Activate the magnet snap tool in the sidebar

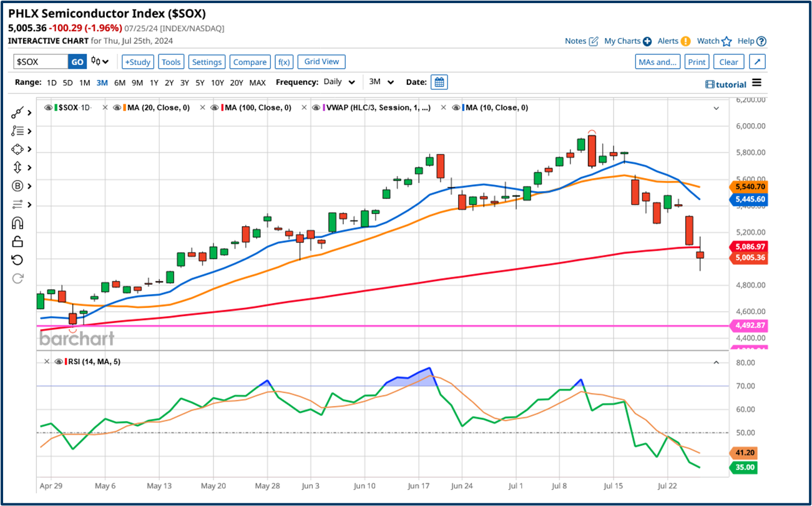(x=17, y=223)
